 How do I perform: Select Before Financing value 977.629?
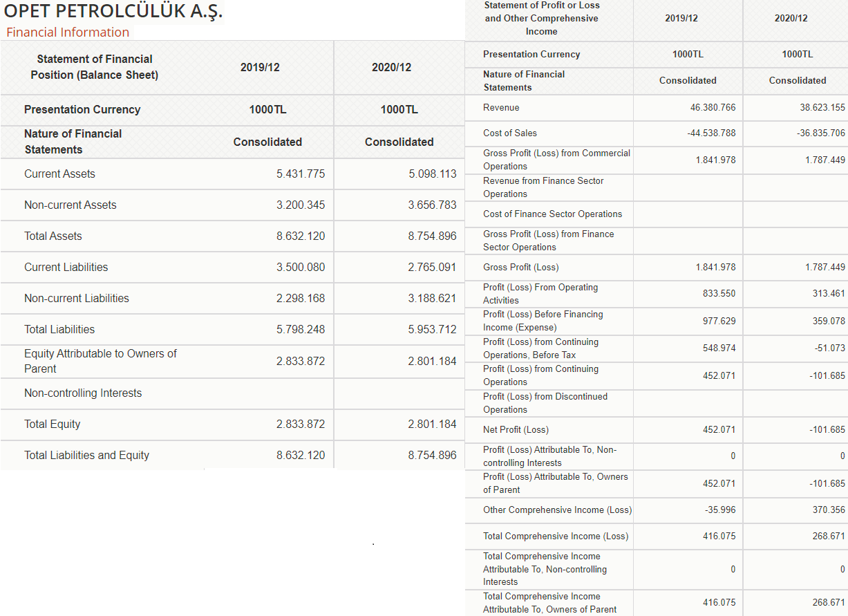tap(719, 321)
